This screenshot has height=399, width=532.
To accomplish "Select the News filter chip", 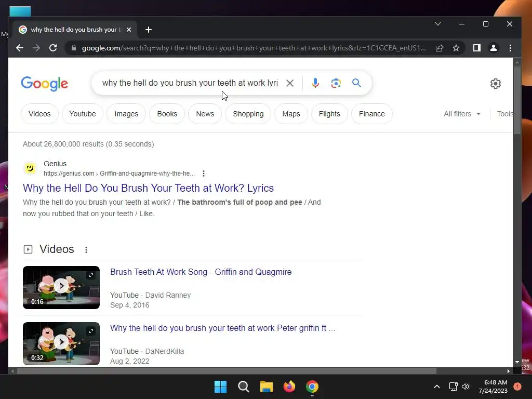I will click(x=205, y=114).
